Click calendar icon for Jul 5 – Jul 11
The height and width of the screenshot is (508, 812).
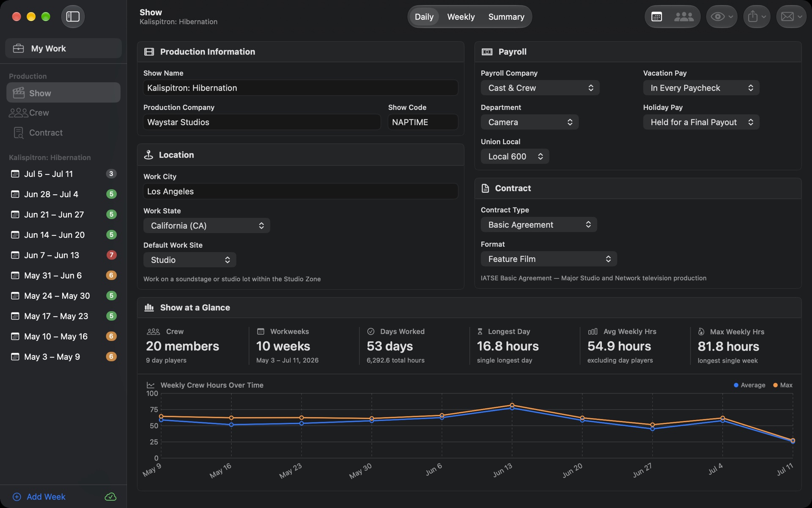[x=15, y=174]
